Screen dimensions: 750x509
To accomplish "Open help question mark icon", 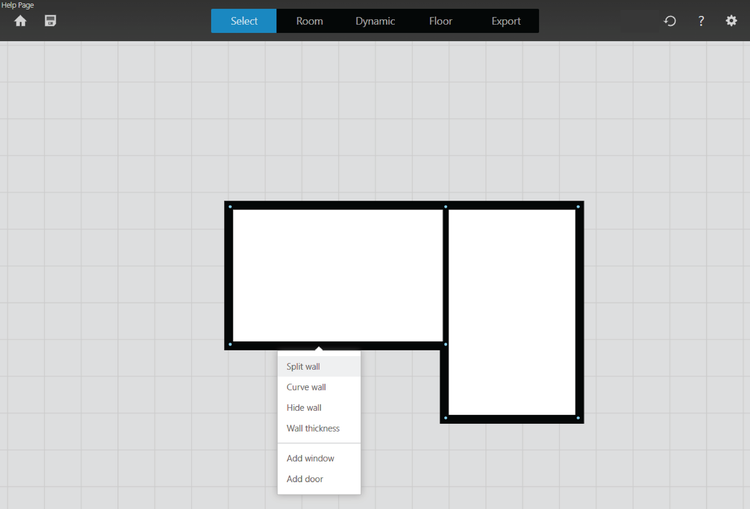I will (701, 21).
